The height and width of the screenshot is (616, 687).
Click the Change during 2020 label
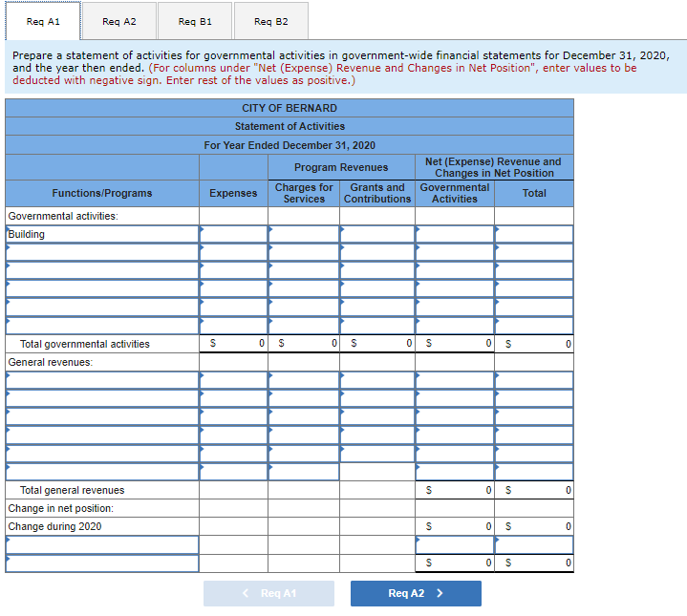[54, 526]
